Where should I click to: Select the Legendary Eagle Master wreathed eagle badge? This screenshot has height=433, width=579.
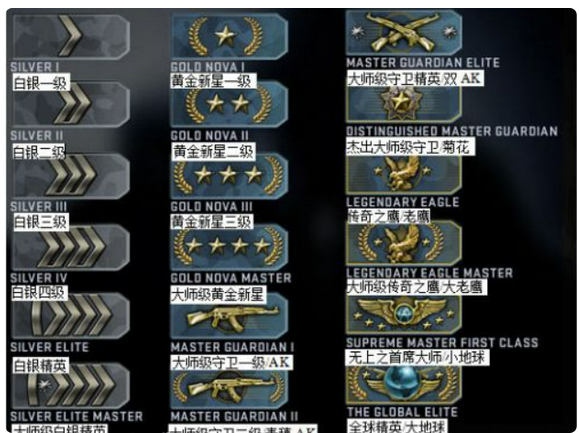pos(404,244)
